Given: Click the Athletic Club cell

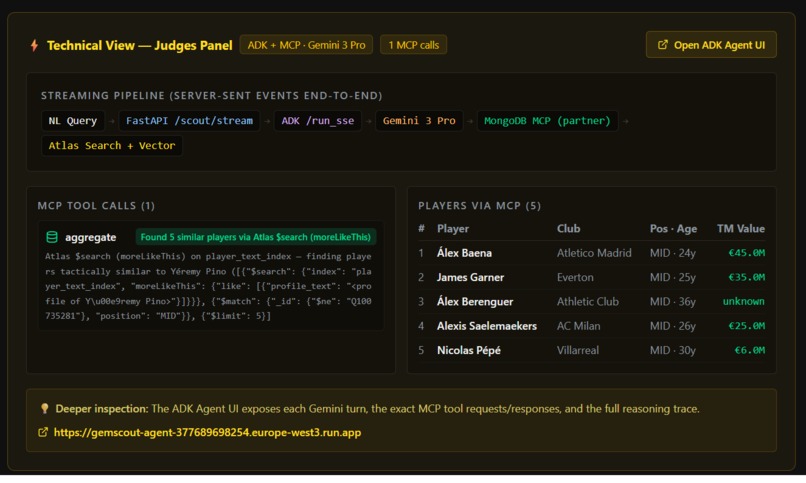Looking at the screenshot, I should click(x=588, y=302).
